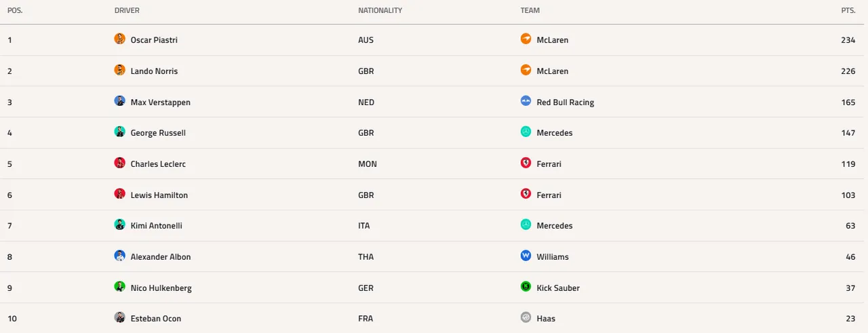Click Max Verstappen's driver avatar icon
Image resolution: width=868 pixels, height=333 pixels.
tap(120, 101)
